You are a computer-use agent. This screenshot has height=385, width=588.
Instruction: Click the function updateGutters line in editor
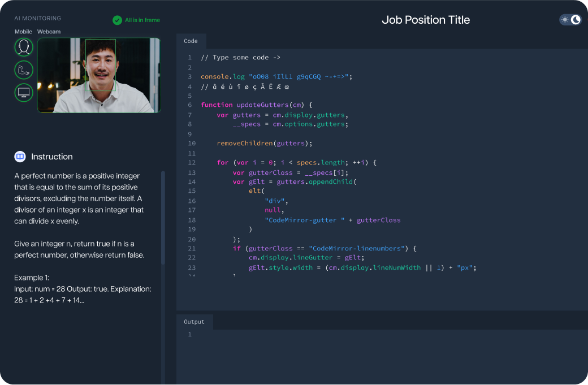click(257, 105)
